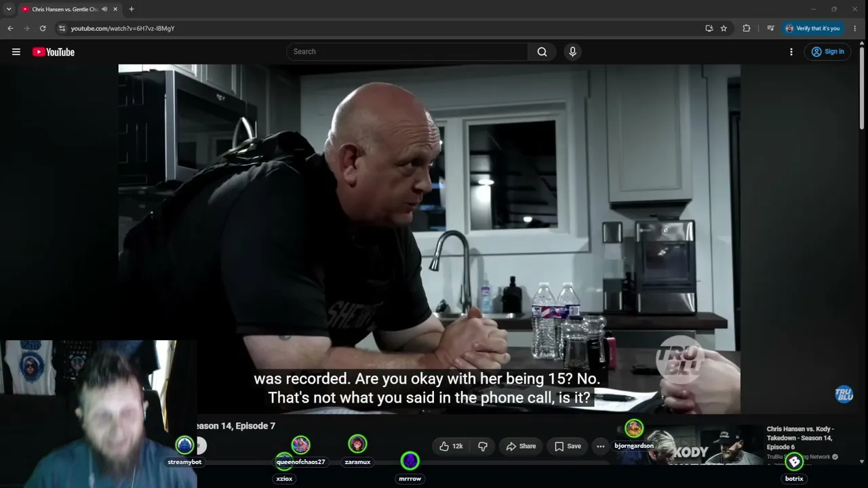Select the address bar URL
Screen dimensions: 868x488
(123, 28)
